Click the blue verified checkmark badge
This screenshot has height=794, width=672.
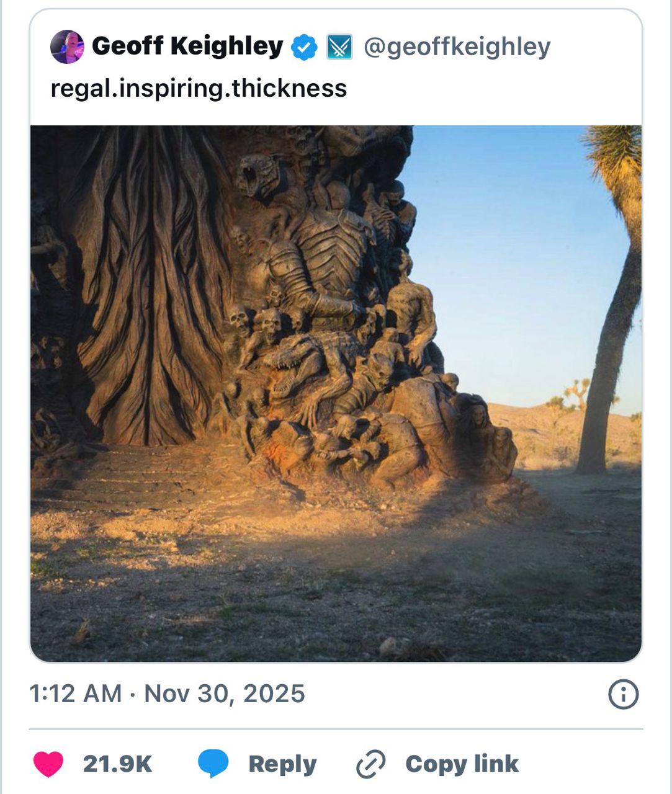(x=304, y=47)
